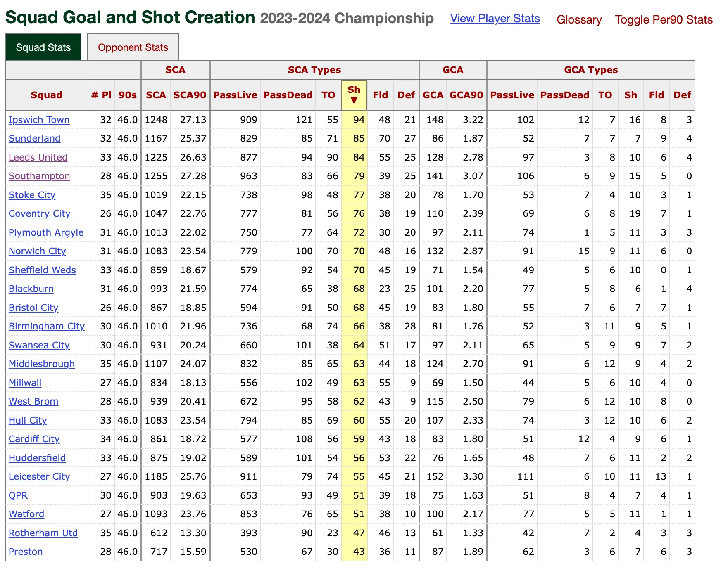Sort by GCA column header

click(433, 95)
